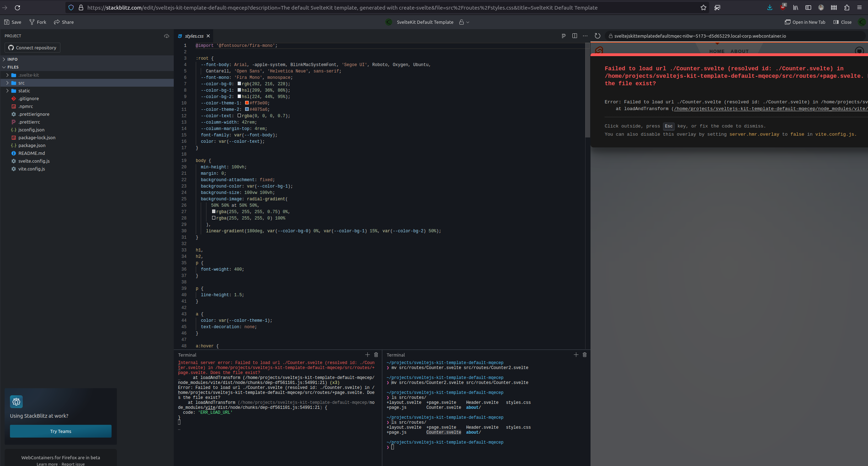Open the editor more-actions ellipsis menu
The width and height of the screenshot is (868, 466).
(x=585, y=36)
